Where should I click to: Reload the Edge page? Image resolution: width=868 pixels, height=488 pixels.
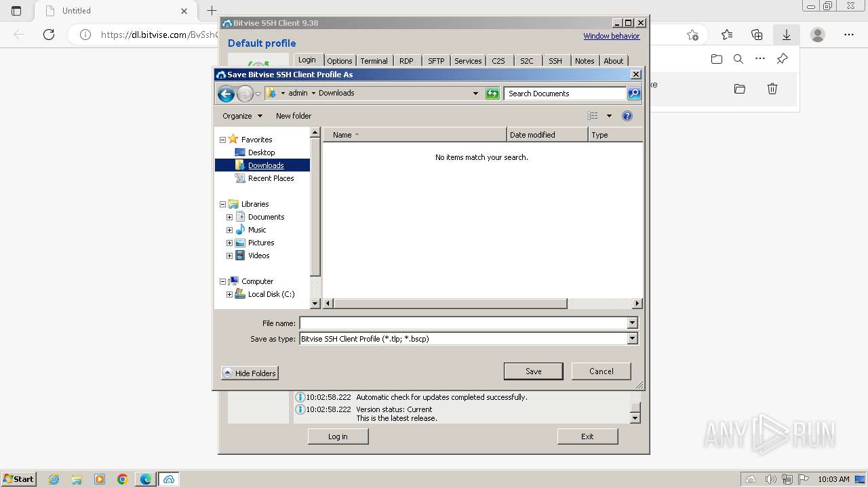[x=49, y=35]
